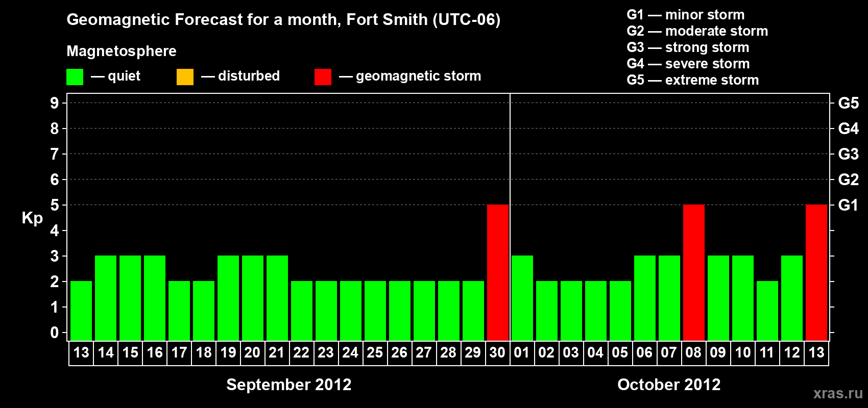Screen dimensions: 868x408
Task: Click the Kp value 0 on left axis
Action: coord(55,333)
